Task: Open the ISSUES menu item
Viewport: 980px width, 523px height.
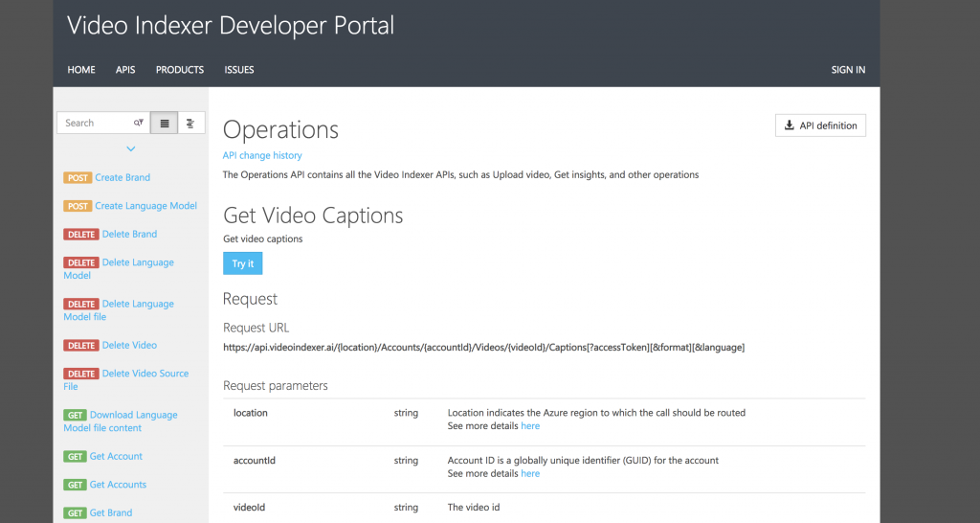Action: click(238, 69)
